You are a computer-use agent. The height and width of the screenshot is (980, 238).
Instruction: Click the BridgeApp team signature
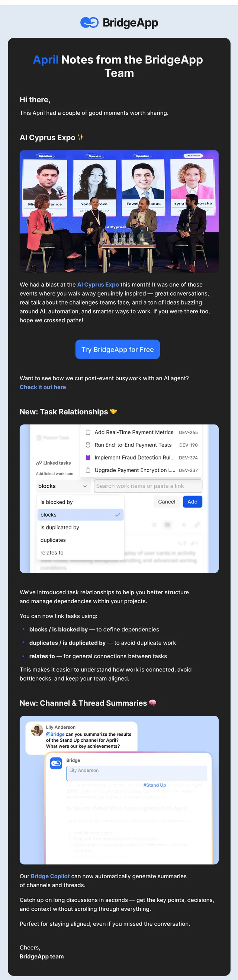[42, 957]
